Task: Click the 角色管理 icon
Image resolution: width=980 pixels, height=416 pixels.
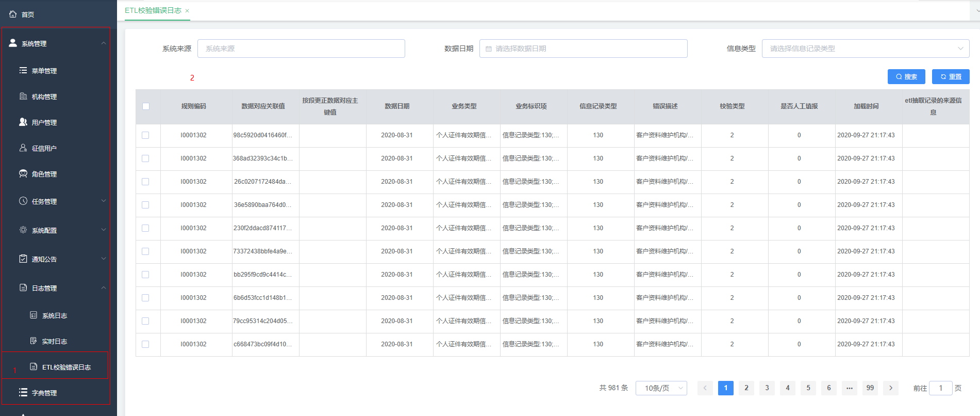Action: click(x=23, y=173)
